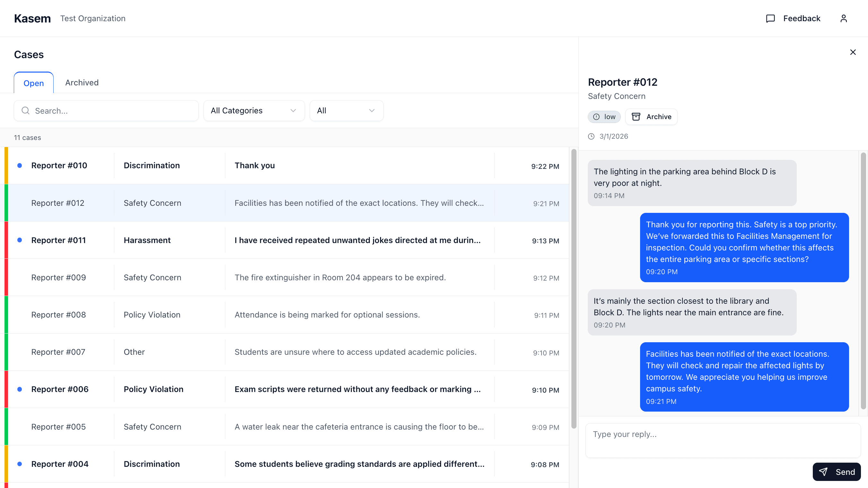Image resolution: width=868 pixels, height=488 pixels.
Task: Open the user account icon
Action: click(844, 19)
